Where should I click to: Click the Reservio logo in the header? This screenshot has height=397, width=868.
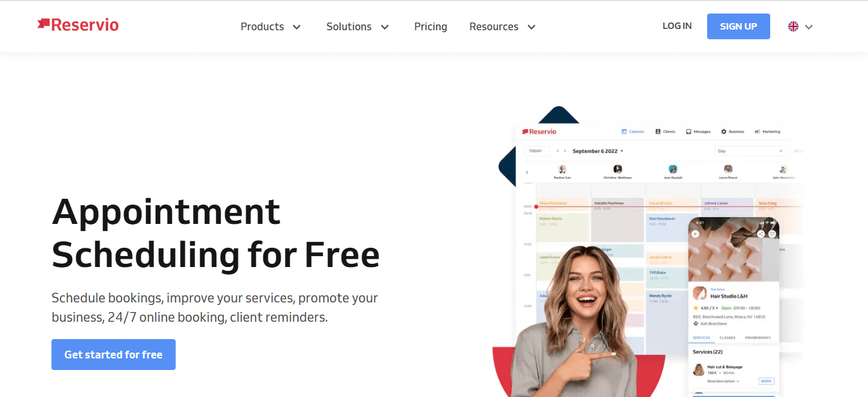(78, 25)
